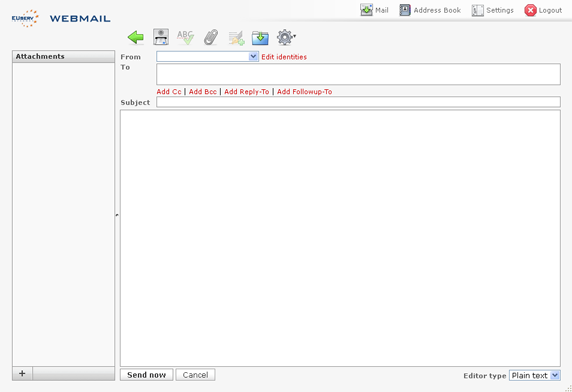This screenshot has height=392, width=572.
Task: Add an attachment with the plus button
Action: click(22, 373)
